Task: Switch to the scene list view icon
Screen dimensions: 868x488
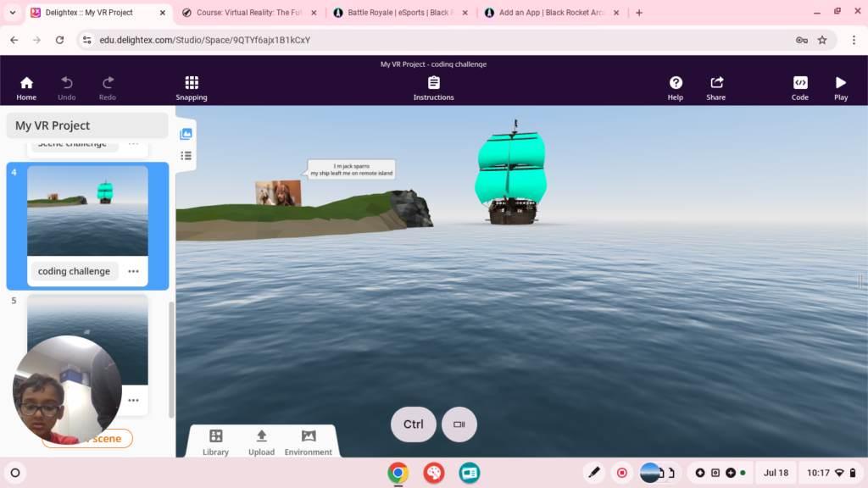Action: tap(186, 156)
